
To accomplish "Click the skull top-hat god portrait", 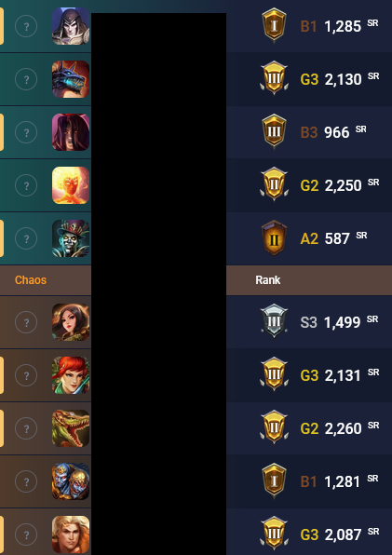I will (x=71, y=238).
